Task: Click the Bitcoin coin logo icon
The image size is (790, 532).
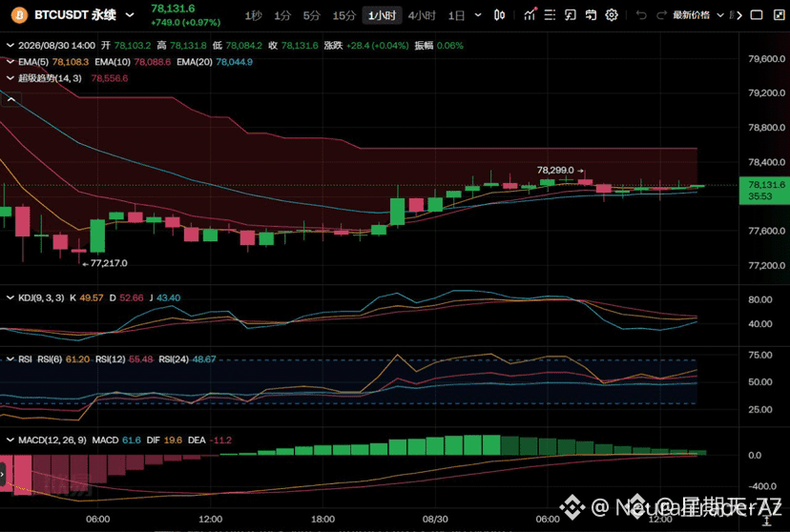Action: (19, 15)
